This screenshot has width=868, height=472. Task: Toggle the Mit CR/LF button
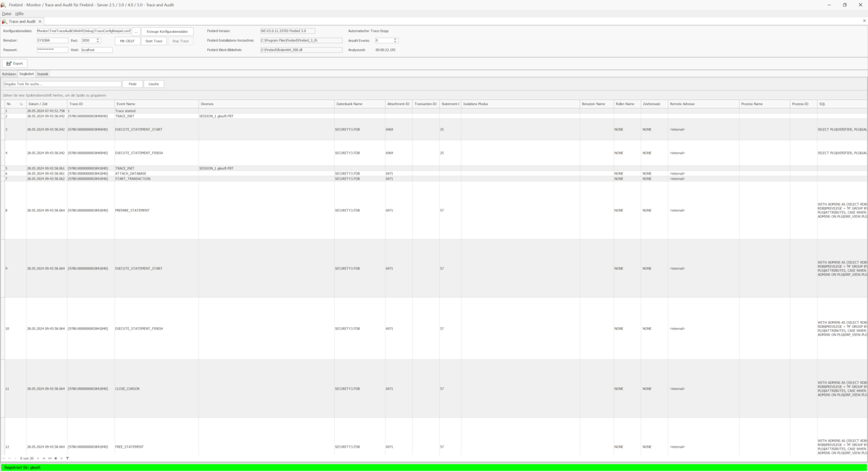point(127,41)
